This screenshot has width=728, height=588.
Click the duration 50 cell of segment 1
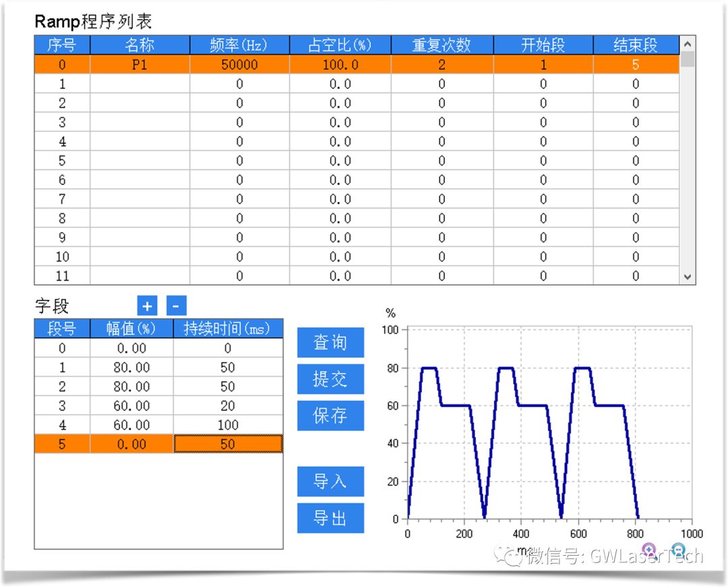pyautogui.click(x=228, y=368)
